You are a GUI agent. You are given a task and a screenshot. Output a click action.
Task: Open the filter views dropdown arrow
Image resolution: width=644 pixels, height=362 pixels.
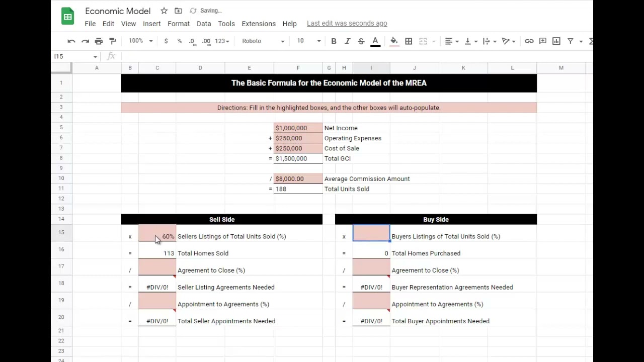click(x=581, y=41)
